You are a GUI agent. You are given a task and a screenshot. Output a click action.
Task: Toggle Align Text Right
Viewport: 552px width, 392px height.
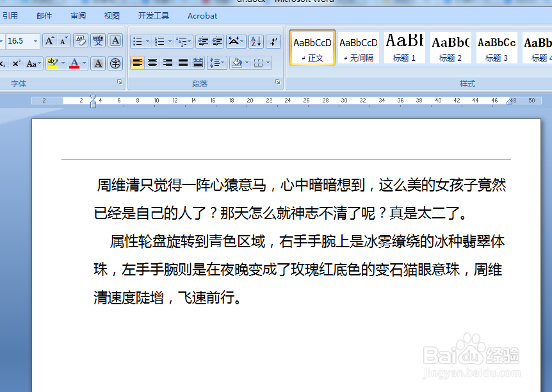pos(168,63)
